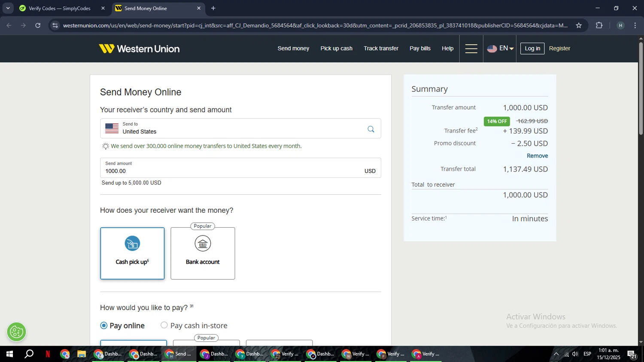This screenshot has width=644, height=362.
Task: Click the Transfer total 1,137.49 USD value
Action: pos(525,169)
